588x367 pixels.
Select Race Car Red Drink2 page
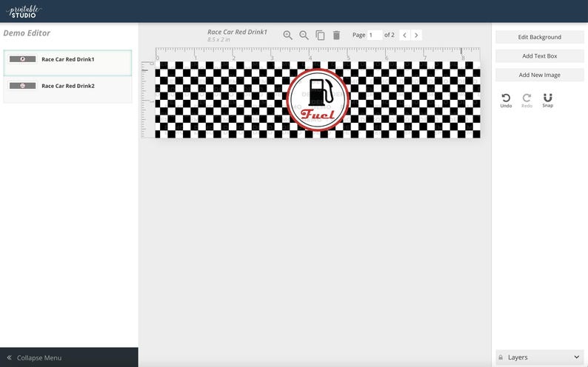pyautogui.click(x=67, y=90)
